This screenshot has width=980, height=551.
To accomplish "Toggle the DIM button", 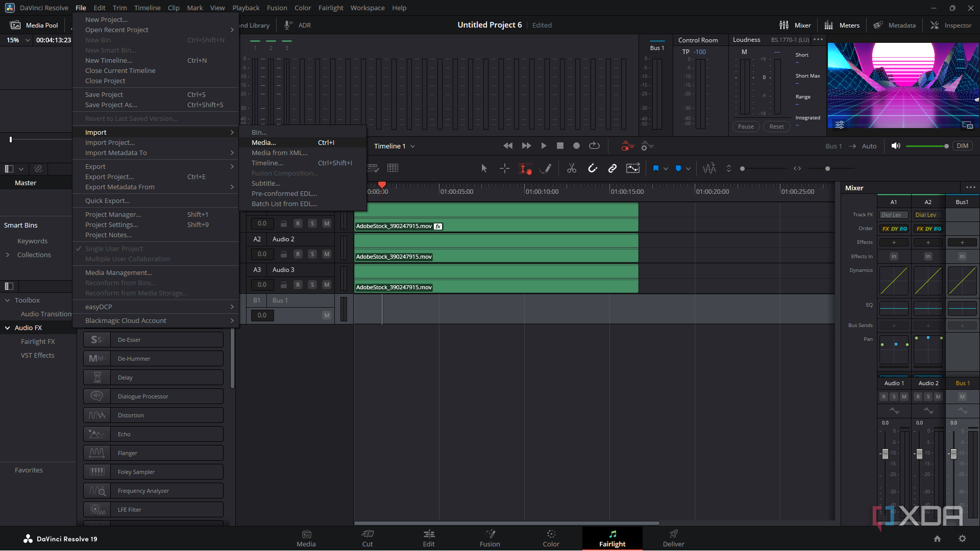I will pyautogui.click(x=962, y=146).
